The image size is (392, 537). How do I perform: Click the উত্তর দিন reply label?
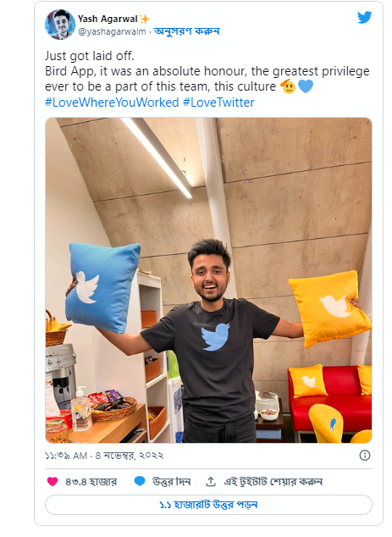coord(172,482)
